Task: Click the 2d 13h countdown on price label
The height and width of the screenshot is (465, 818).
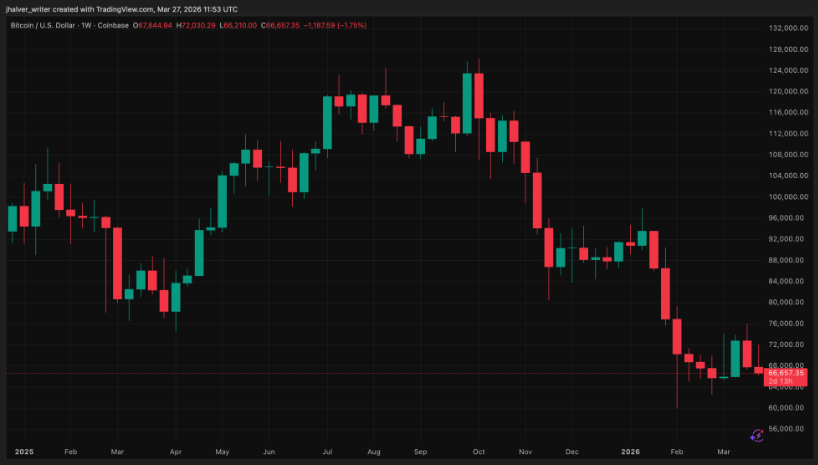Action: (779, 382)
